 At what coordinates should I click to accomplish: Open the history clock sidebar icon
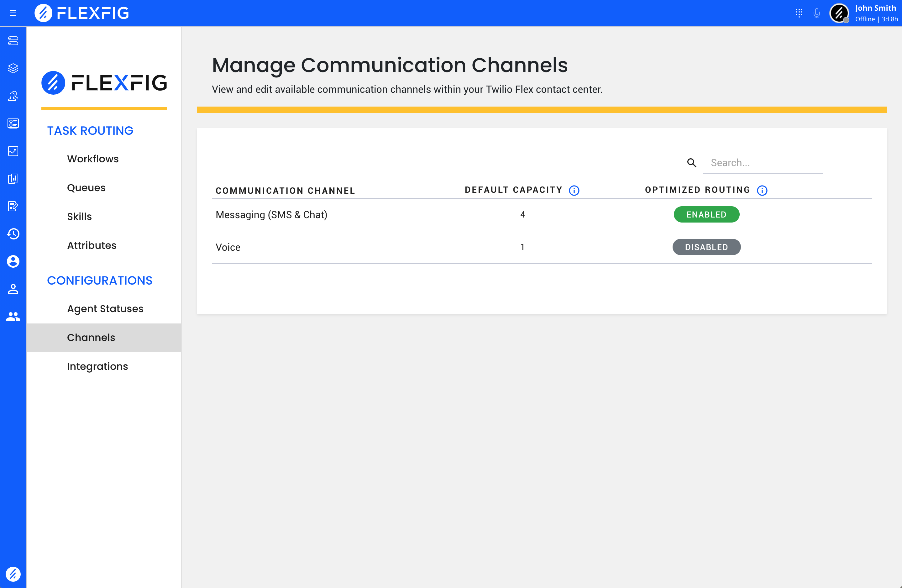pos(13,234)
